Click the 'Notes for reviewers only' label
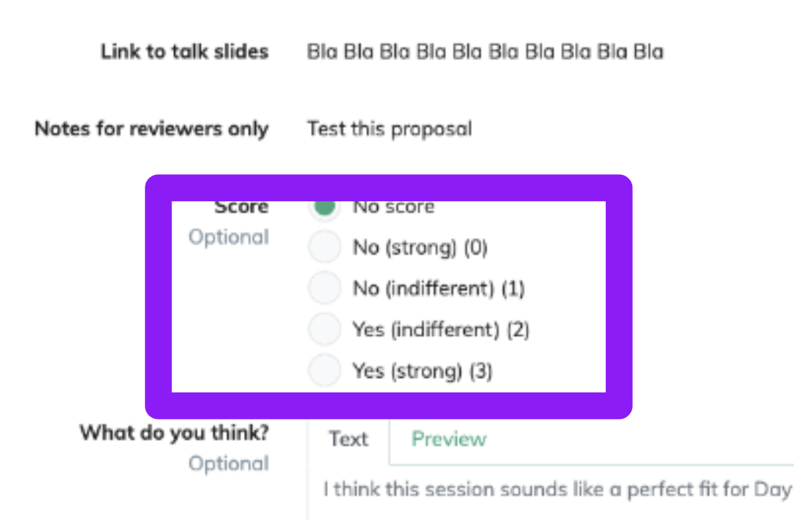The image size is (794, 532). 151,129
